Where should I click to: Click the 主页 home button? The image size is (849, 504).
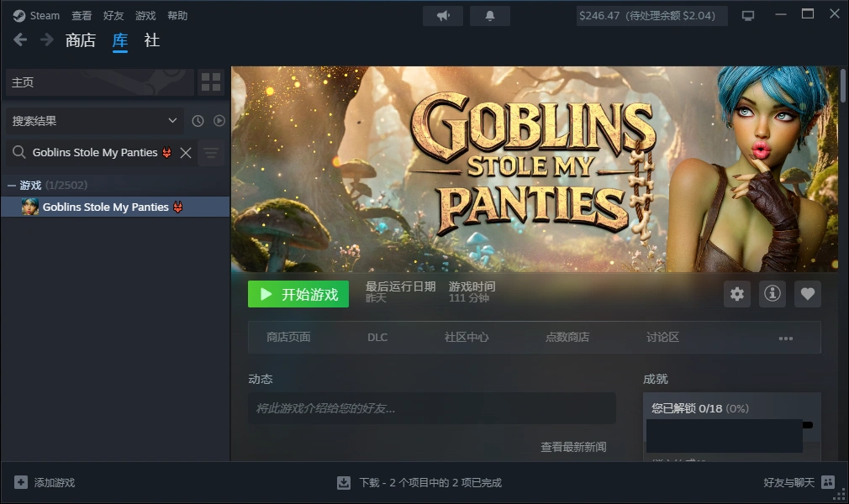click(100, 82)
